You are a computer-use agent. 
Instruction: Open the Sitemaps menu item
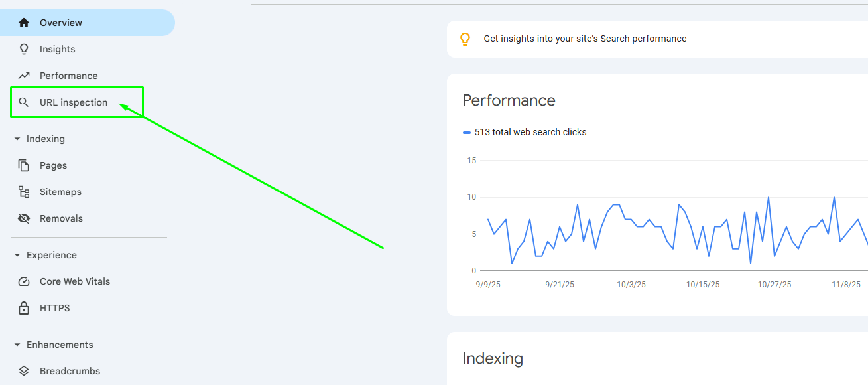(60, 192)
